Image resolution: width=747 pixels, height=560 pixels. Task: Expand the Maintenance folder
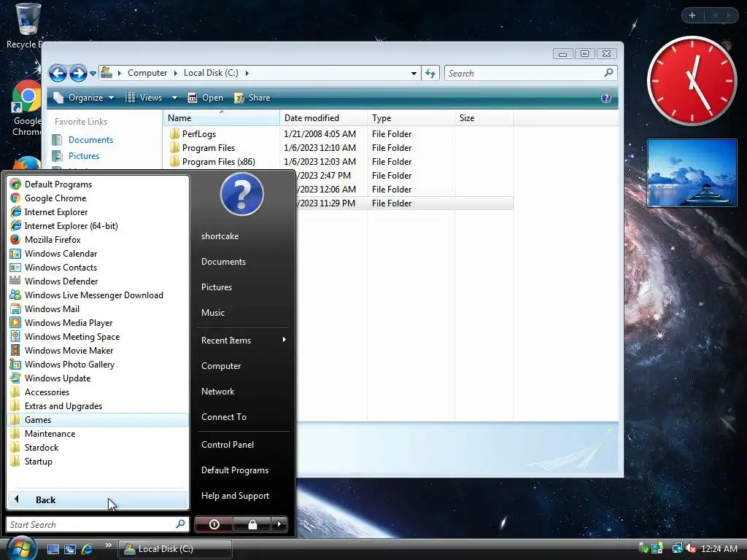point(98,433)
